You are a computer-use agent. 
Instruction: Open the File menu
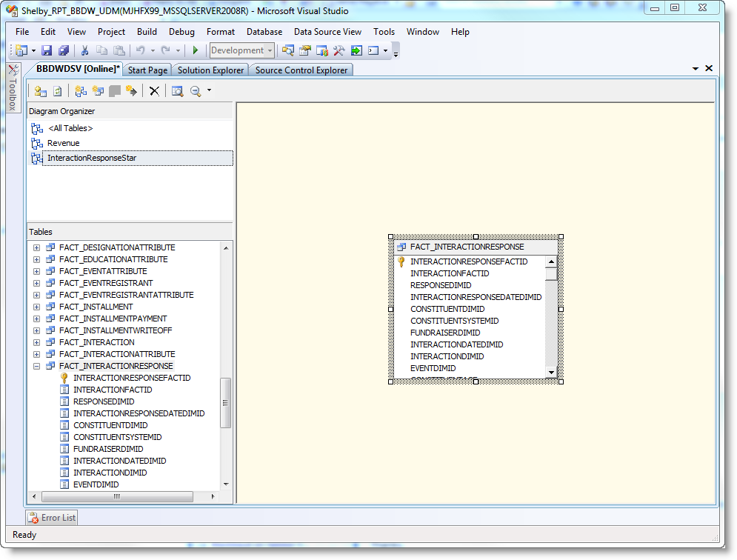click(x=22, y=32)
